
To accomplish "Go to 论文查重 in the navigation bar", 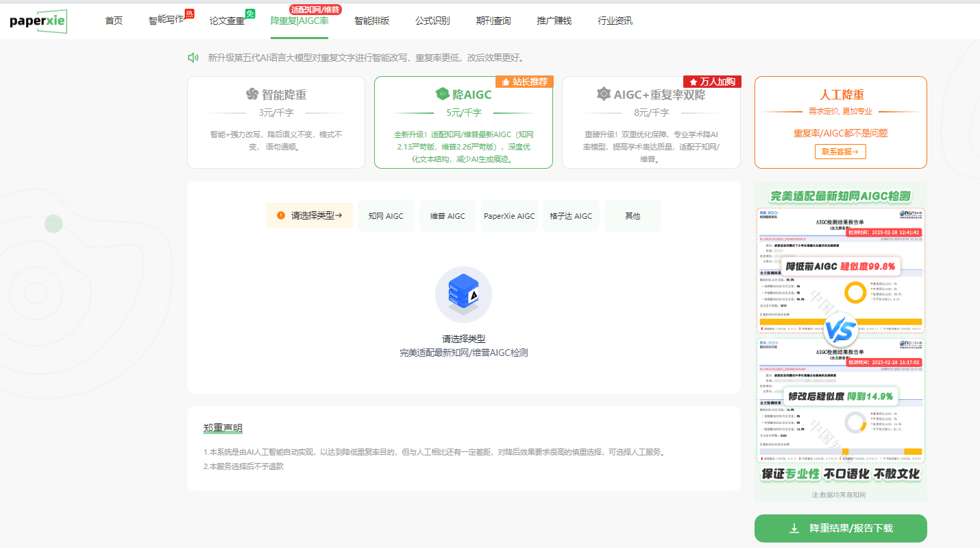I will [227, 21].
